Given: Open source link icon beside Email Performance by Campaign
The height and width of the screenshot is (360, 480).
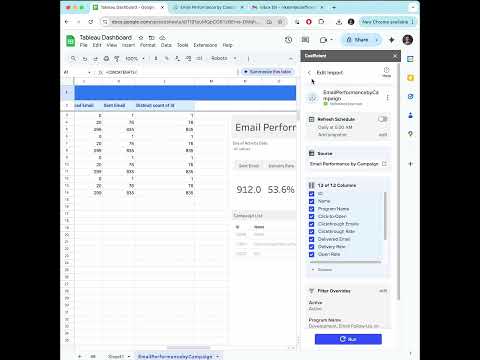Looking at the screenshot, I should coord(384,164).
